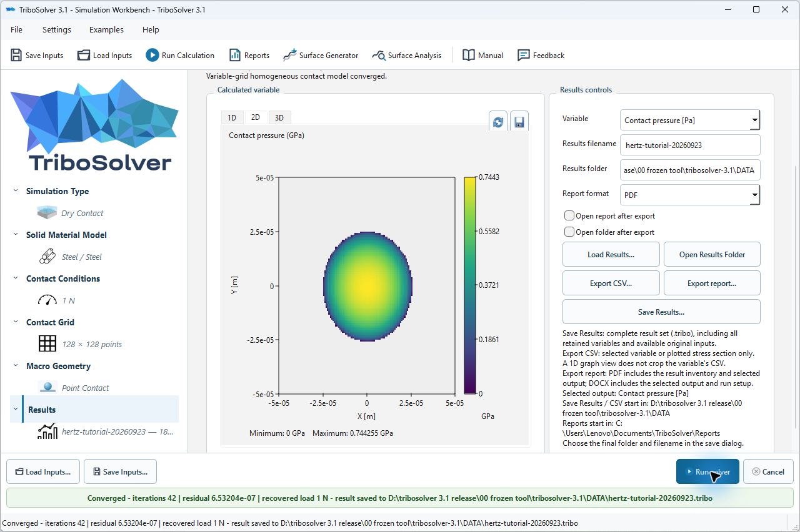Image resolution: width=800 pixels, height=532 pixels.
Task: Collapse the Simulation Type section
Action: point(16,191)
